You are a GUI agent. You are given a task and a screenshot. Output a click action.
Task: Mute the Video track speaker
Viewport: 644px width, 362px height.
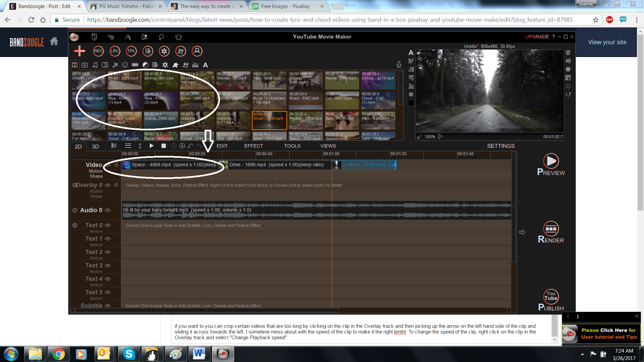coord(116,165)
